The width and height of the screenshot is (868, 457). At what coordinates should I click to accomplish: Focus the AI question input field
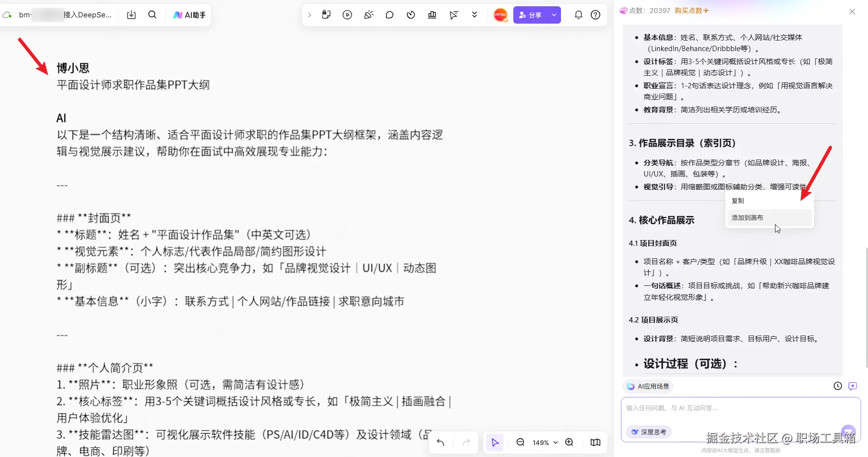pos(740,408)
